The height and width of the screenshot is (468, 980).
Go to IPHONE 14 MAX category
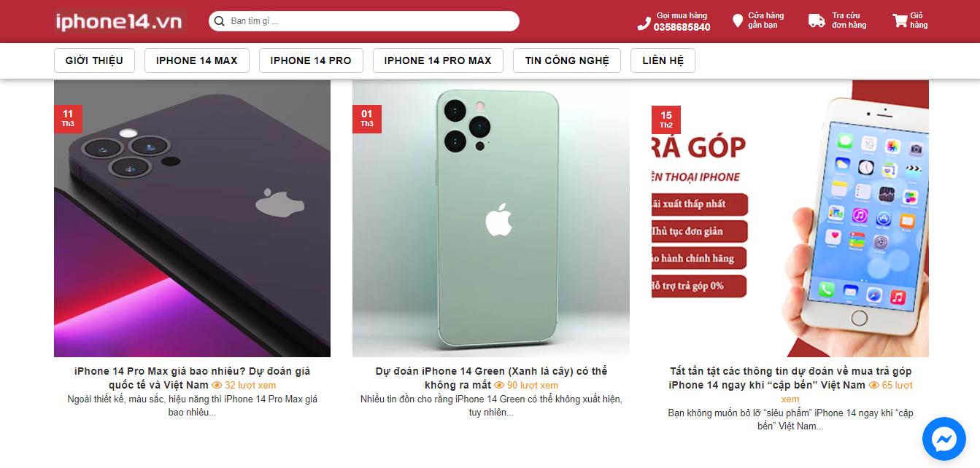click(x=196, y=61)
